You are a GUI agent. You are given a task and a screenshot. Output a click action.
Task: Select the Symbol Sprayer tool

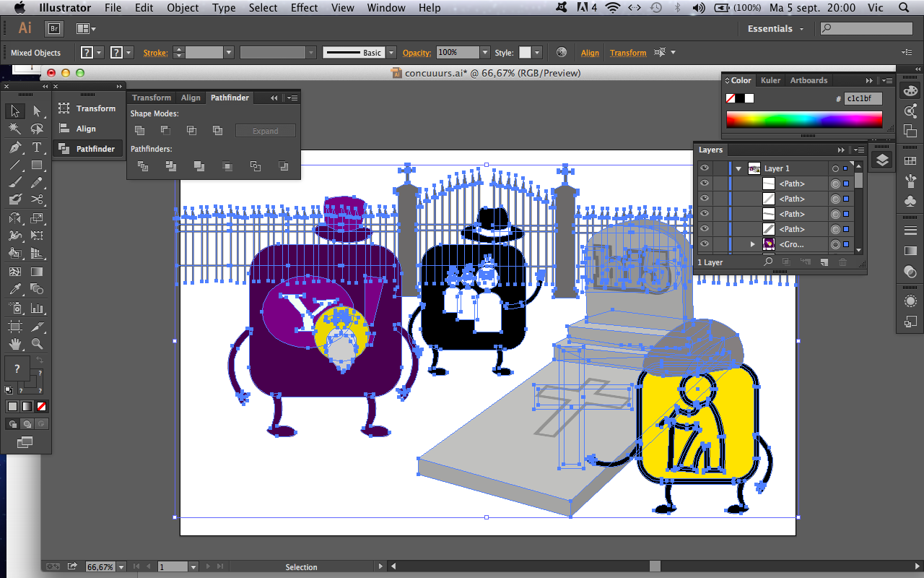pyautogui.click(x=14, y=308)
